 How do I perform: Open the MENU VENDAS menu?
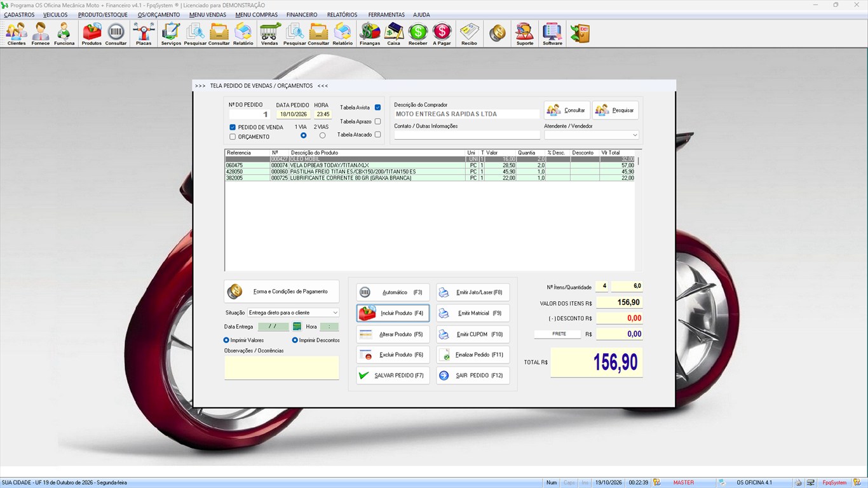pyautogui.click(x=208, y=15)
